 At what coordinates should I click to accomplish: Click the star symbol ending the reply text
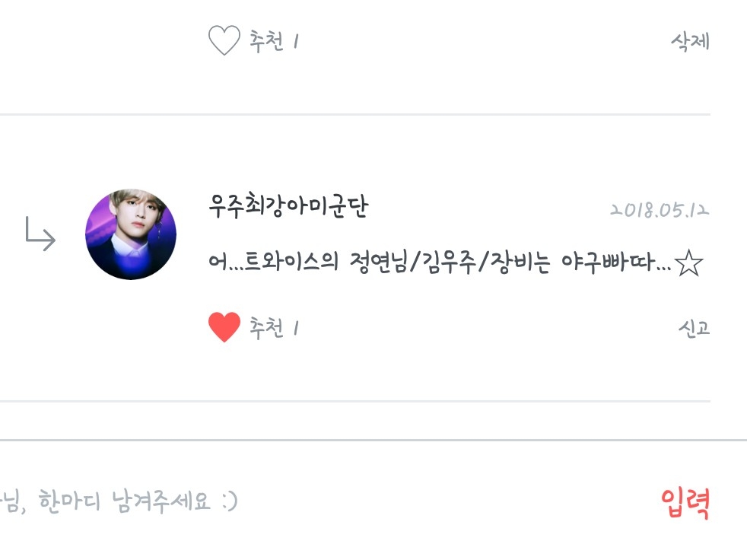[x=689, y=263]
